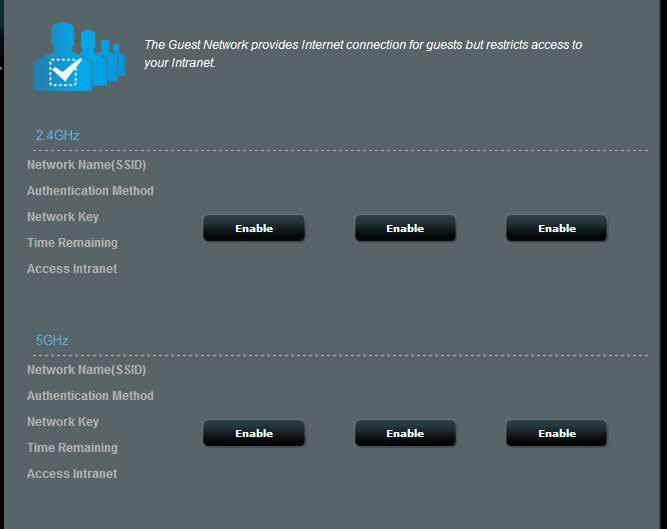Enable the first 5GHz guest network
Image resolution: width=667 pixels, height=529 pixels.
254,433
